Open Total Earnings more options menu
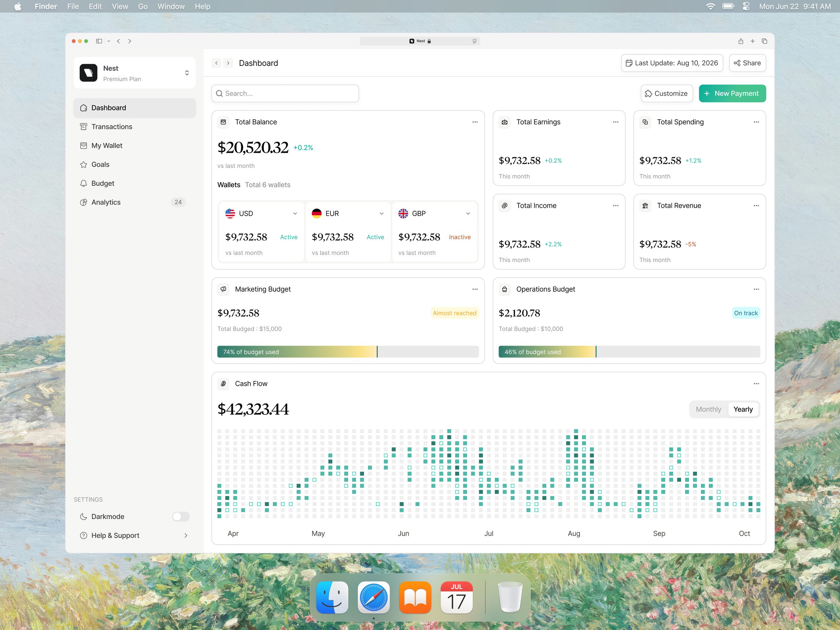 (x=616, y=122)
